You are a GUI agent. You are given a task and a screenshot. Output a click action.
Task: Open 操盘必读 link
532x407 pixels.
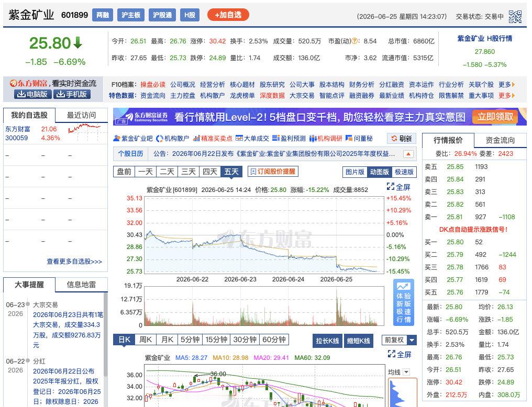tap(153, 84)
